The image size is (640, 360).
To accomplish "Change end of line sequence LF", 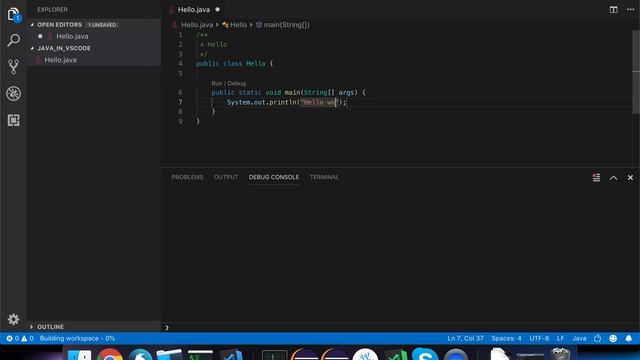I will tap(560, 338).
